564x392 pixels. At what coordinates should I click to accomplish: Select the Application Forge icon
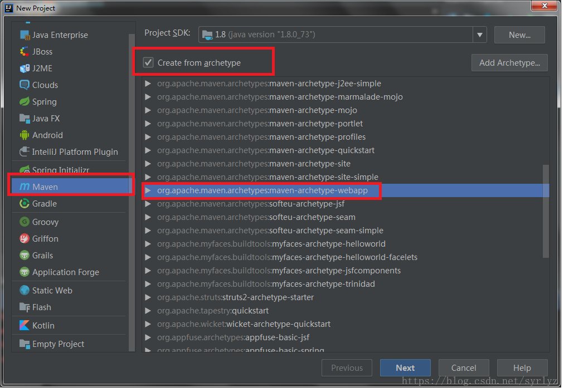point(25,272)
